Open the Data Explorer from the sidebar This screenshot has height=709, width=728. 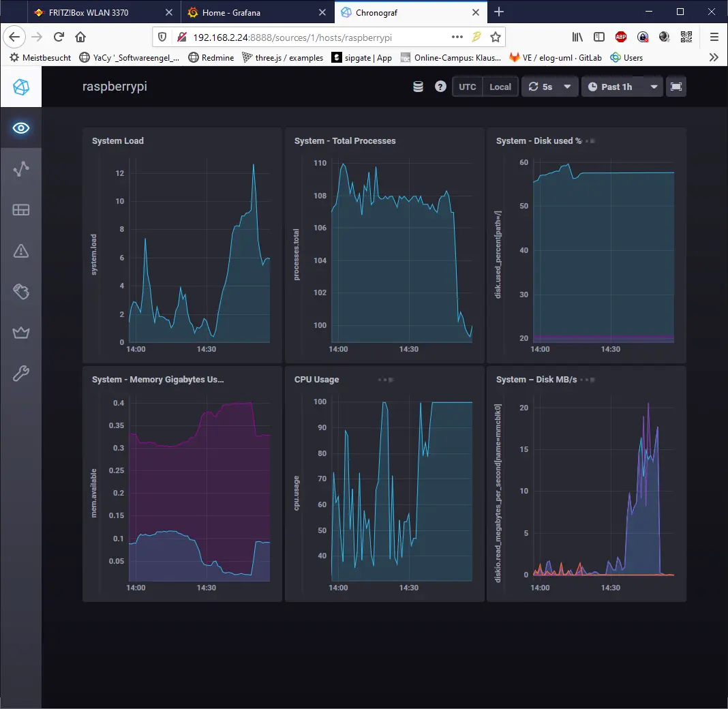(x=20, y=169)
